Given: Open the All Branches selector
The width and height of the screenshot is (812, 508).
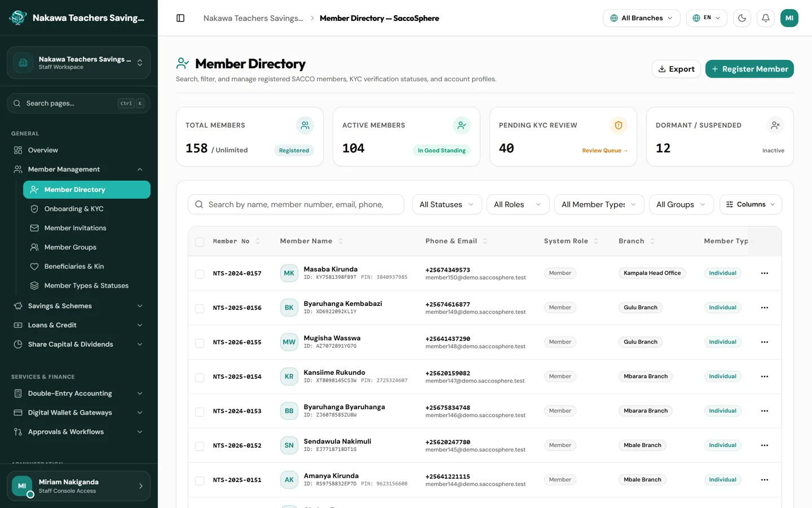Looking at the screenshot, I should [642, 18].
